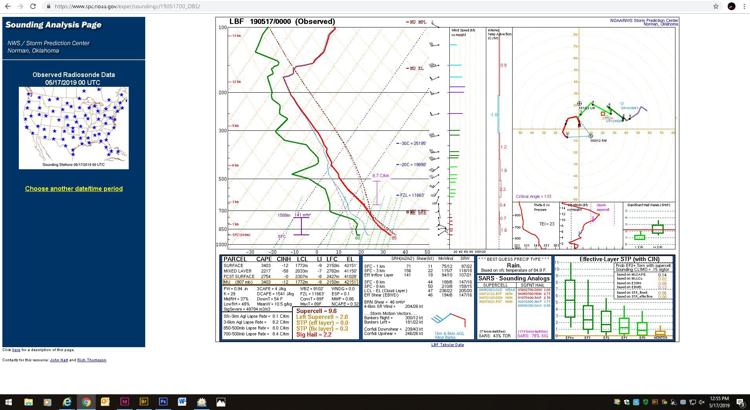This screenshot has width=750, height=410.
Task: Click the hodograph wind plot
Action: (x=594, y=115)
